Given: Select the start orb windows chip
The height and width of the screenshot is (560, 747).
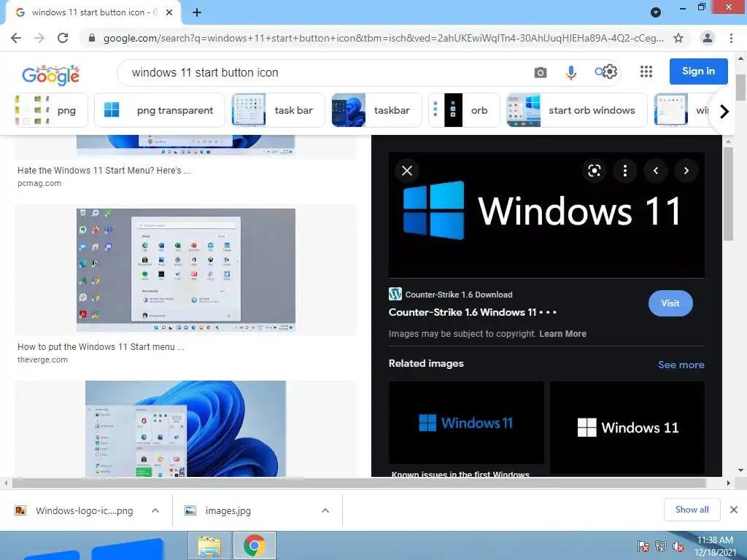Looking at the screenshot, I should coord(577,111).
